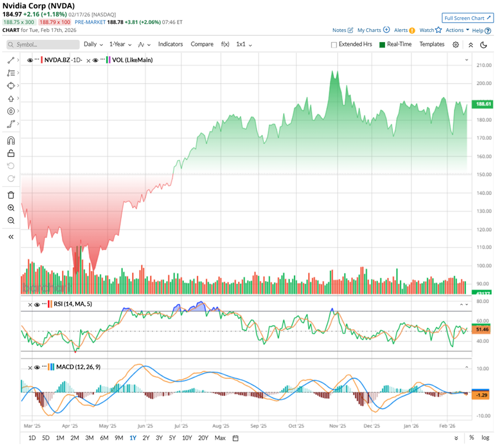Image resolution: width=499 pixels, height=448 pixels.
Task: Select the 6M range tab
Action: [104, 438]
